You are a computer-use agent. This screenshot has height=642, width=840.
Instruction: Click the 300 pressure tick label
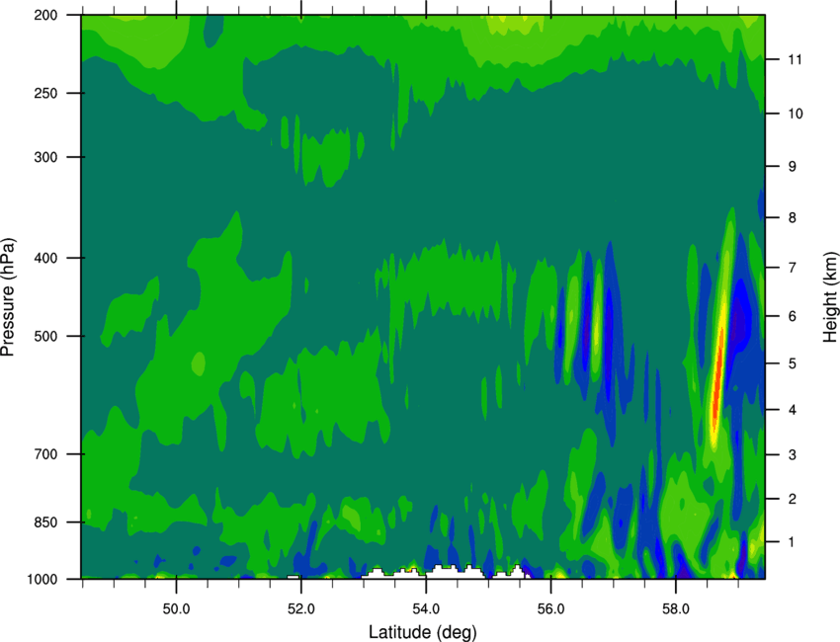46,157
